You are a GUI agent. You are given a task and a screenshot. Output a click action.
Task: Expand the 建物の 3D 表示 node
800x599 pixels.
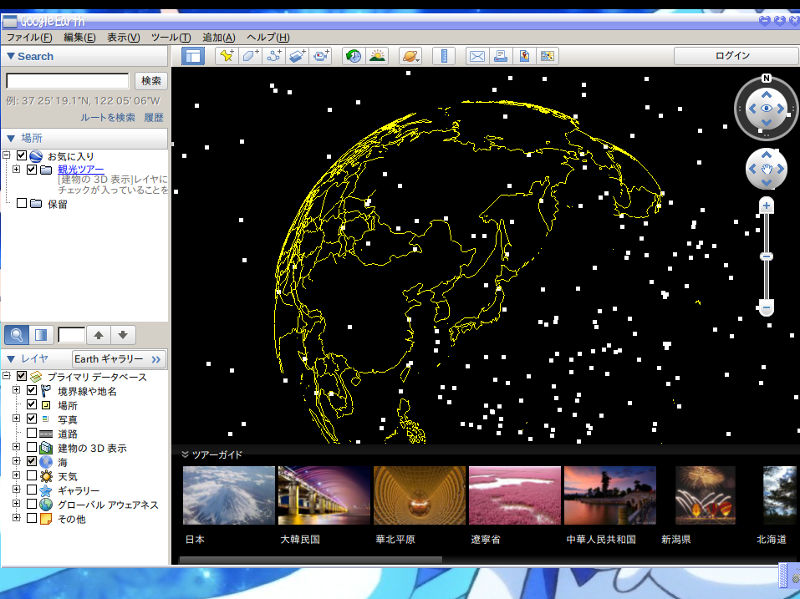[x=16, y=447]
